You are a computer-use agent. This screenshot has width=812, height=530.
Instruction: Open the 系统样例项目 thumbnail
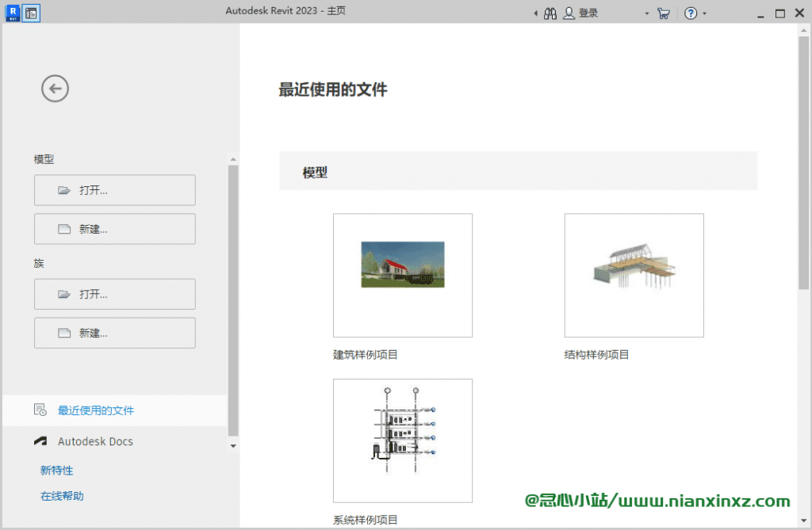pyautogui.click(x=403, y=440)
